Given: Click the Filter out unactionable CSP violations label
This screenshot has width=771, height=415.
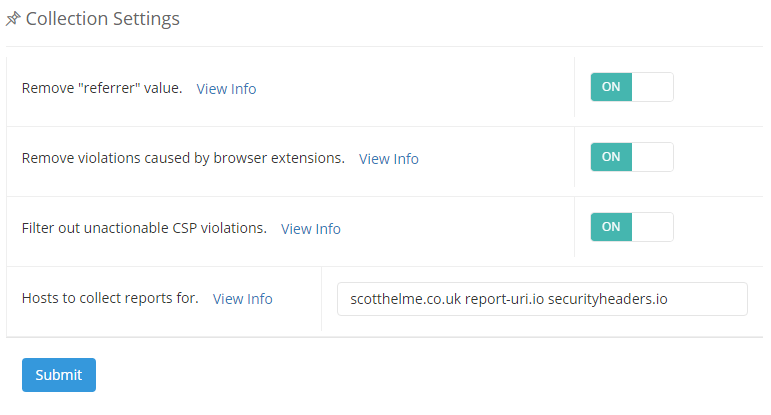Looking at the screenshot, I should [144, 228].
